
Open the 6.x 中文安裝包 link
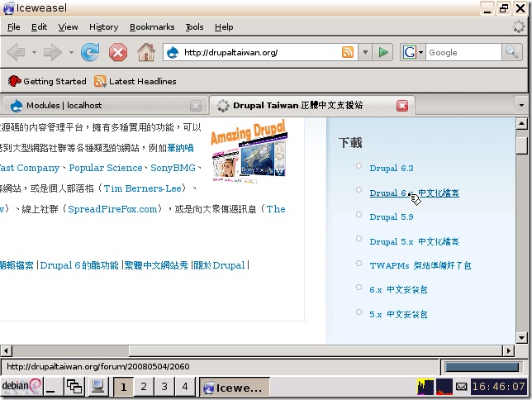point(398,289)
